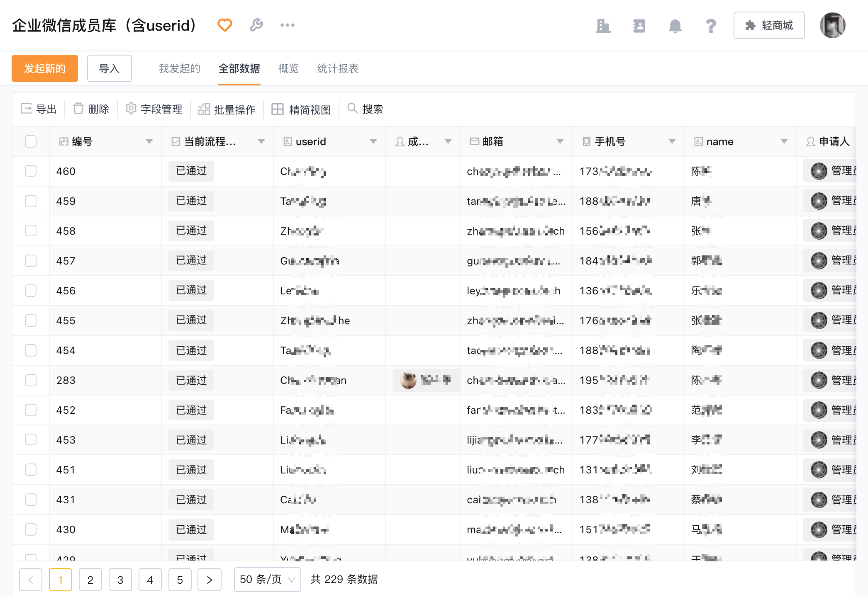Click the 已通过 status in row 460

click(x=191, y=171)
